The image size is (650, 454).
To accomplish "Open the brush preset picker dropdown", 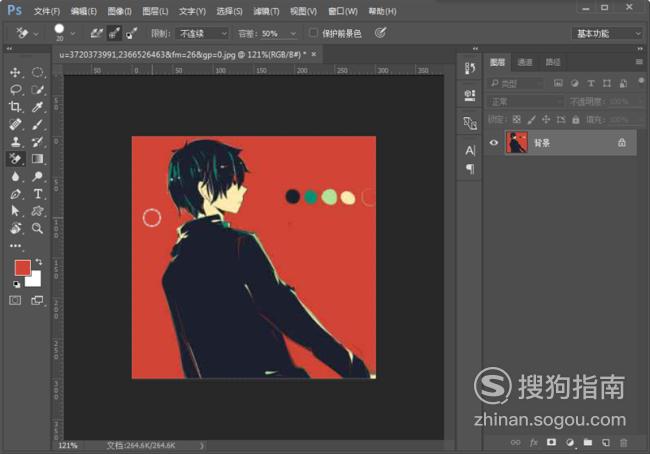I will pyautogui.click(x=73, y=33).
